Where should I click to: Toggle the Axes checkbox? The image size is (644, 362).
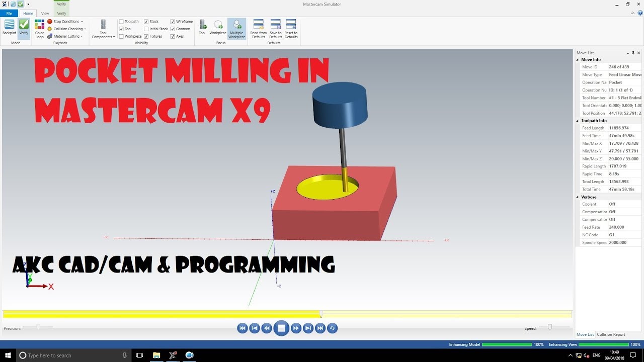tap(173, 36)
